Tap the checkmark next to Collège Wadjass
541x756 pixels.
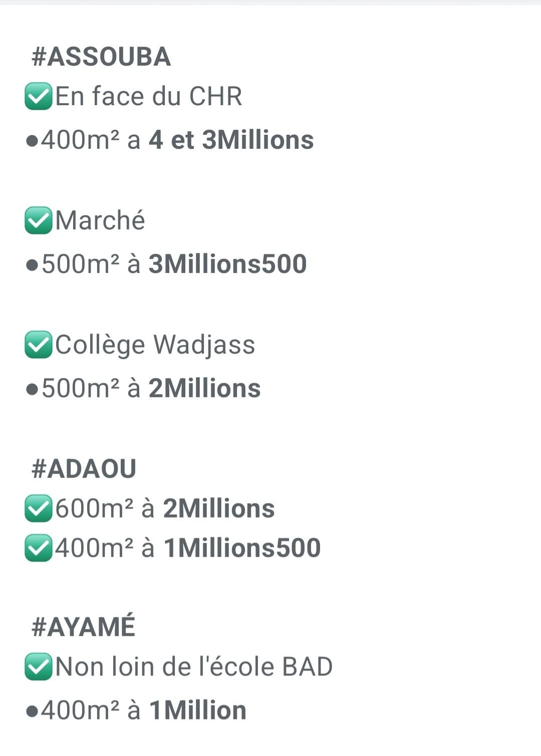pos(38,345)
